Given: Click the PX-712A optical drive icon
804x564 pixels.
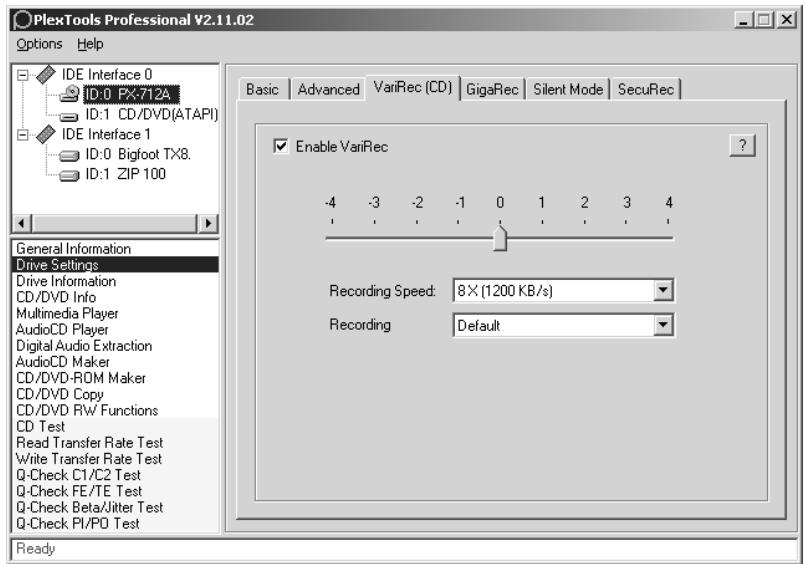Looking at the screenshot, I should (x=69, y=94).
